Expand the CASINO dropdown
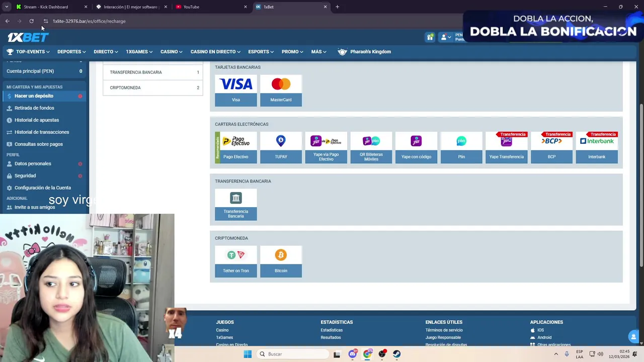 point(172,52)
